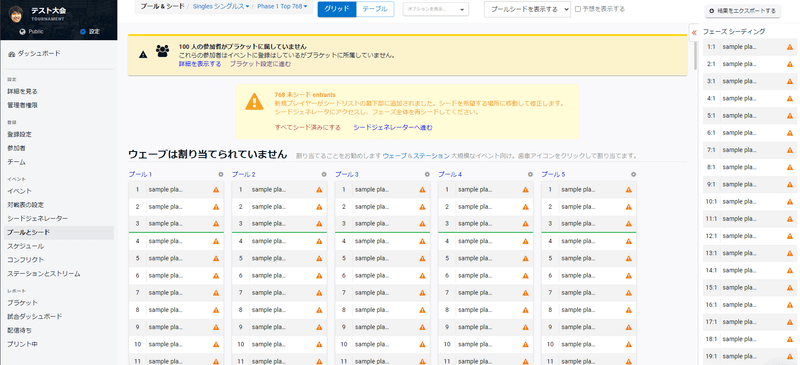Click warning icon on seed 15:1 row

coord(790,287)
